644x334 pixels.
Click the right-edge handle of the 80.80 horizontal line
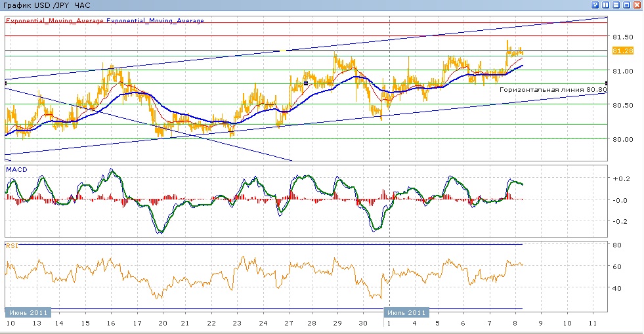[x=605, y=83]
